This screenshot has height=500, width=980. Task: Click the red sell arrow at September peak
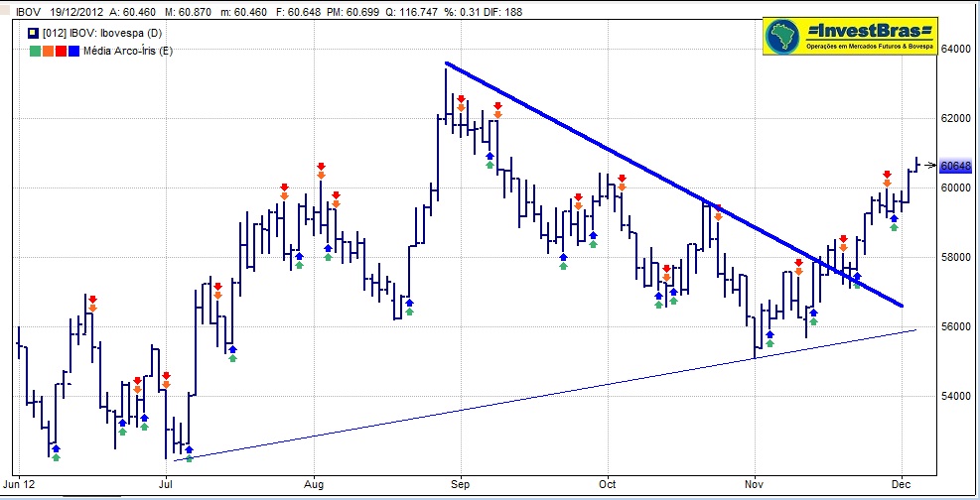coord(461,98)
